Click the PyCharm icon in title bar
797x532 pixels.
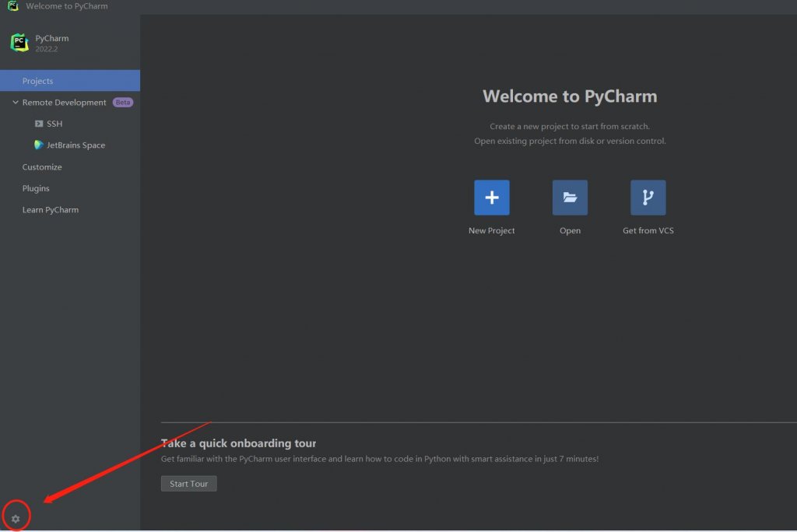click(x=13, y=6)
